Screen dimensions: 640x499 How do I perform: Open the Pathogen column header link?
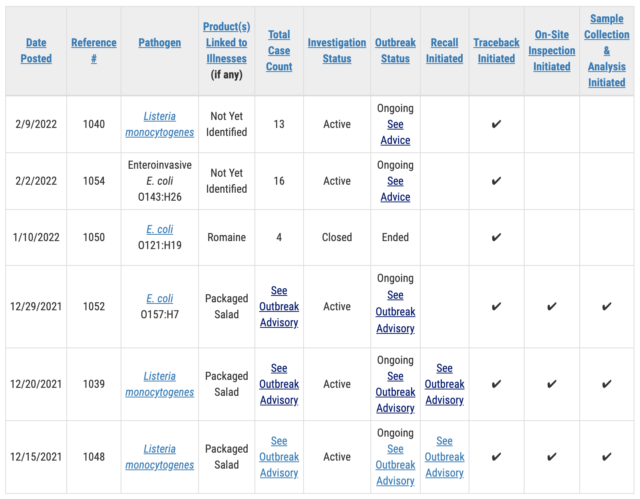click(160, 42)
